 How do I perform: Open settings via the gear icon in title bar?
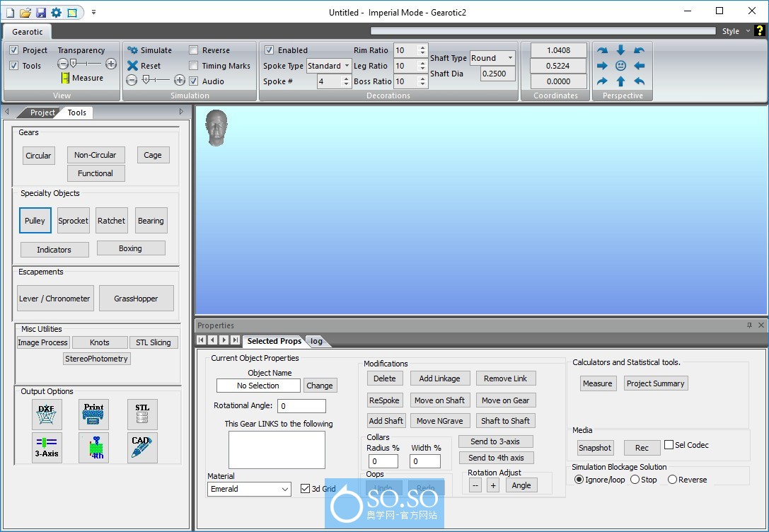coord(57,12)
